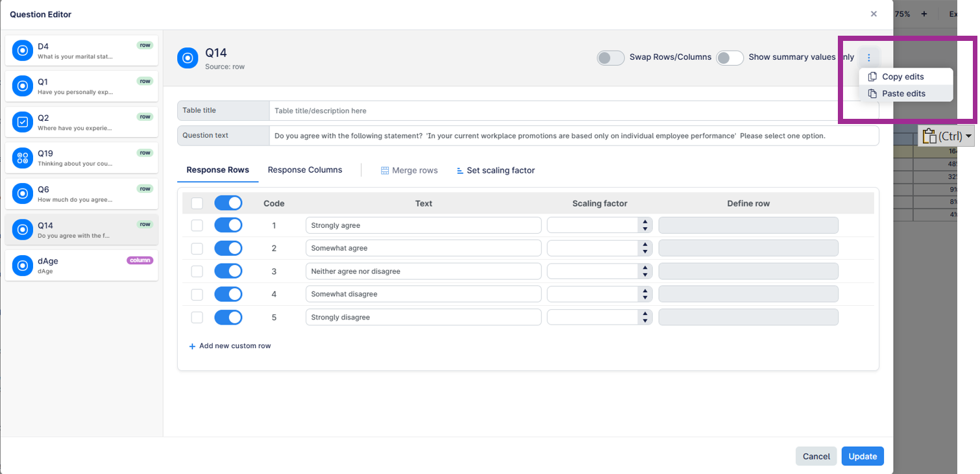Select the Q2 checkbox-type question icon
980x474 pixels.
point(23,121)
